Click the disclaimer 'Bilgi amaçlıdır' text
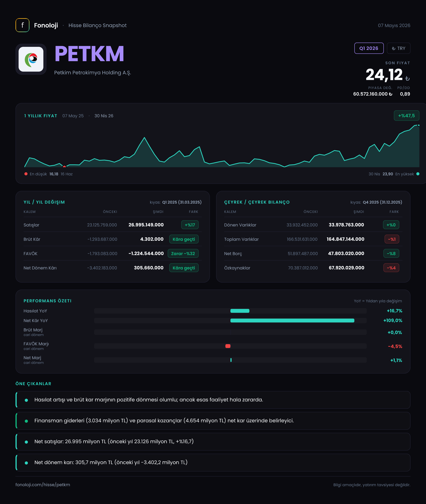Image resolution: width=426 pixels, height=504 pixels. click(x=372, y=485)
